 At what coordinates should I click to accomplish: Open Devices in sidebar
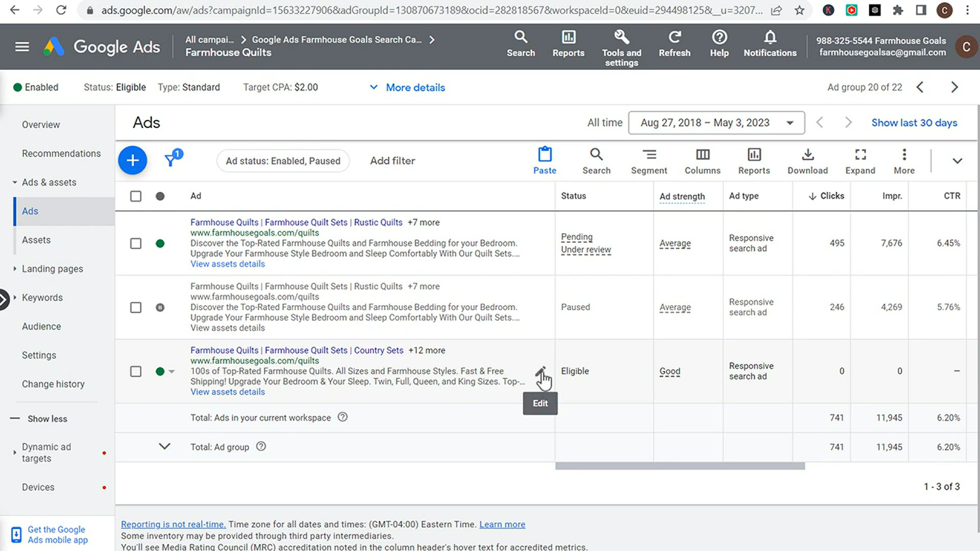[38, 487]
